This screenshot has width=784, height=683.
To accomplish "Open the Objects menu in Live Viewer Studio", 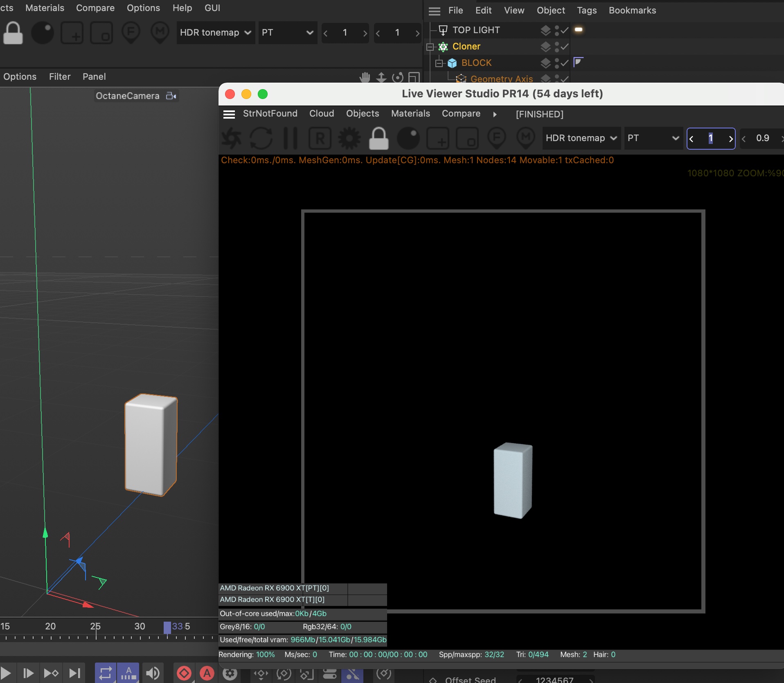I will tap(363, 114).
